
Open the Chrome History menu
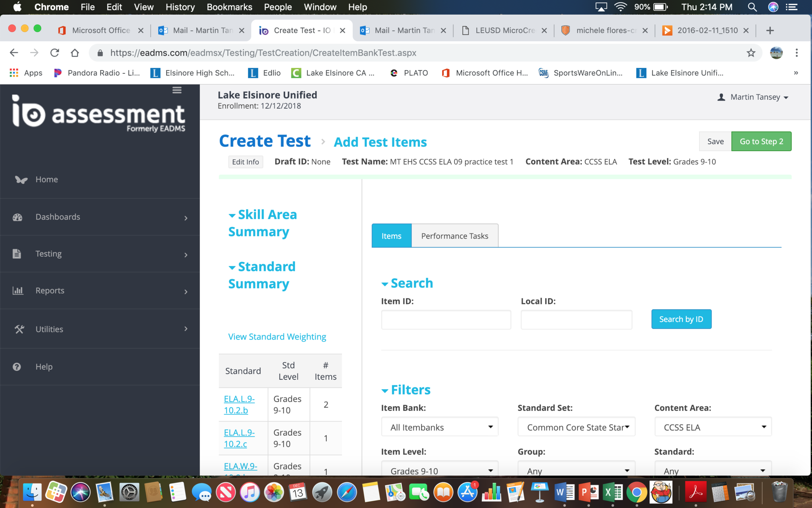click(x=180, y=7)
